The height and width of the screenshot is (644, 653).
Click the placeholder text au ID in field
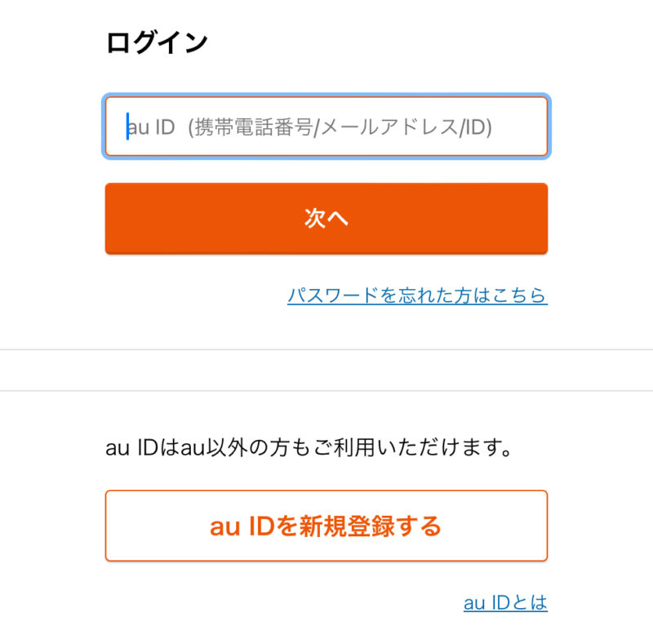pos(152,127)
